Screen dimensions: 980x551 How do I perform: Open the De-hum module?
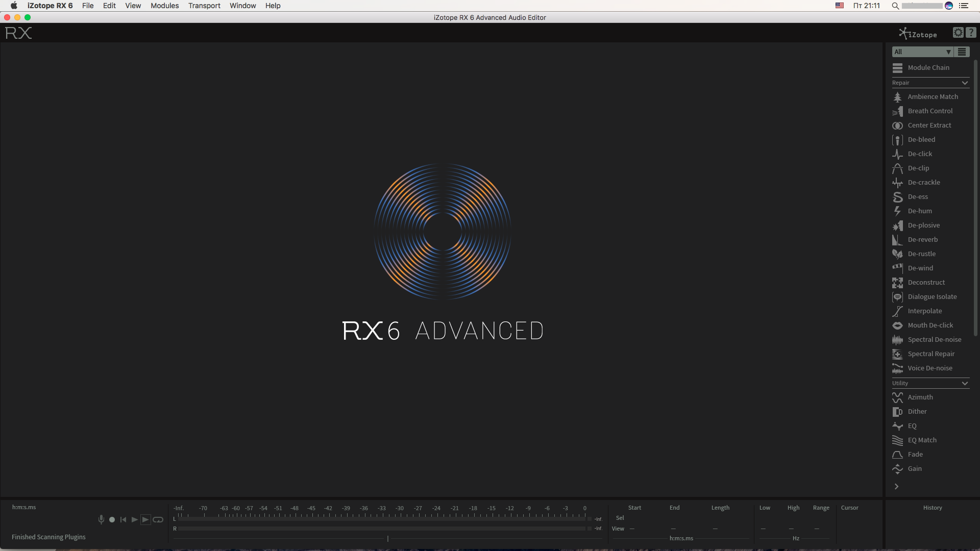pos(919,211)
